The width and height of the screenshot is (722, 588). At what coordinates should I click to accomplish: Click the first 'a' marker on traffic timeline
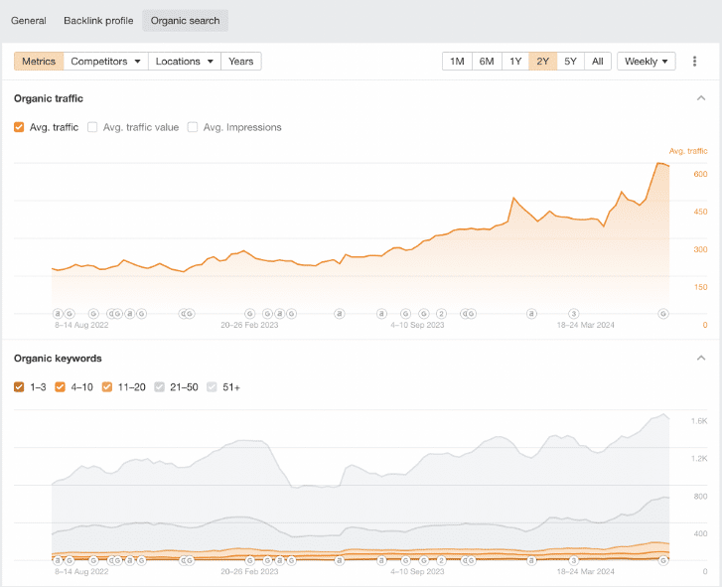(x=58, y=313)
